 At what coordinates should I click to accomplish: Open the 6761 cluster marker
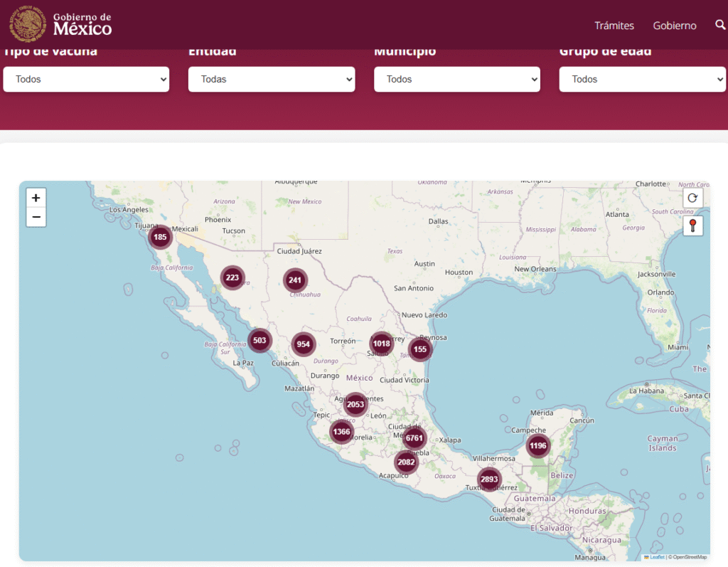tap(414, 438)
